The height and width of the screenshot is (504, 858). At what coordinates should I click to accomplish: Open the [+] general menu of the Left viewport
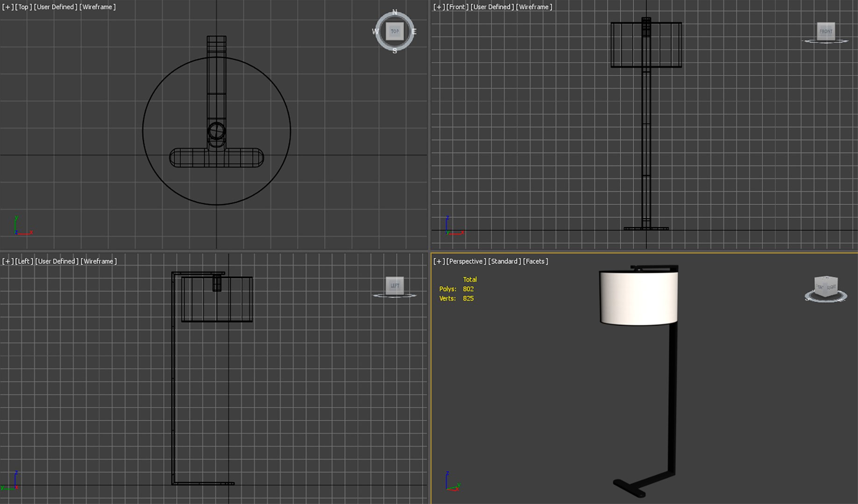pyautogui.click(x=8, y=261)
